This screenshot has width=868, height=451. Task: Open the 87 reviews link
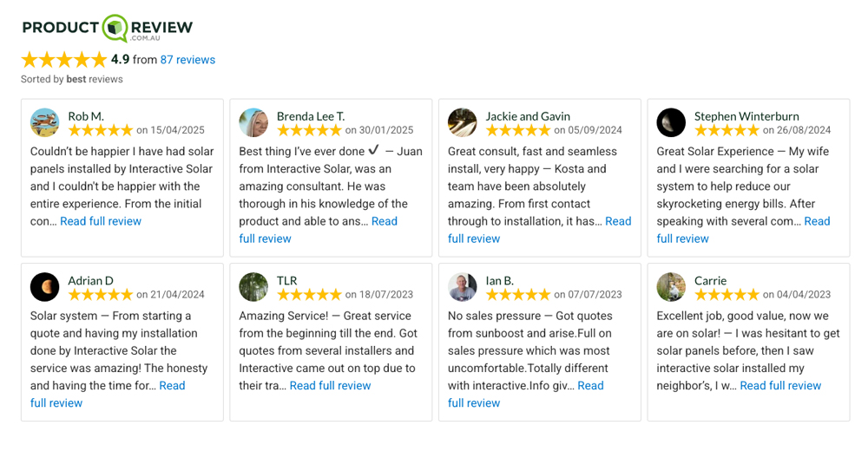pos(187,60)
